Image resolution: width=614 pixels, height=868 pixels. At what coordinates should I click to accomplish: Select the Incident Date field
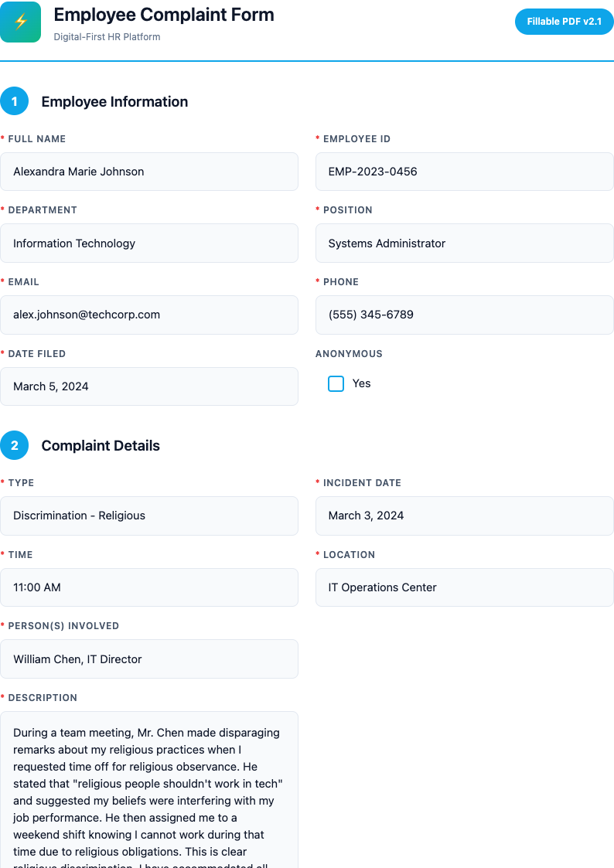[x=464, y=516]
